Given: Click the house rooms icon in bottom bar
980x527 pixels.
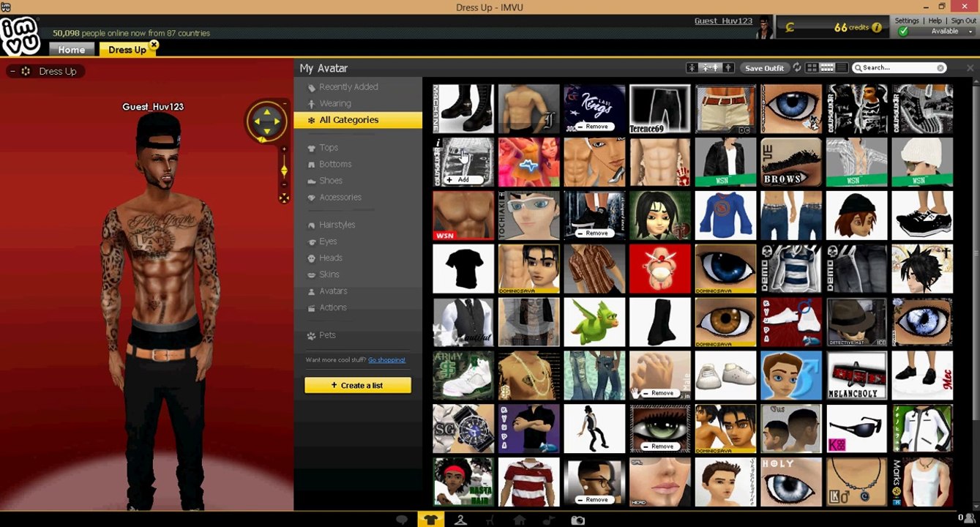Looking at the screenshot, I should pyautogui.click(x=519, y=520).
